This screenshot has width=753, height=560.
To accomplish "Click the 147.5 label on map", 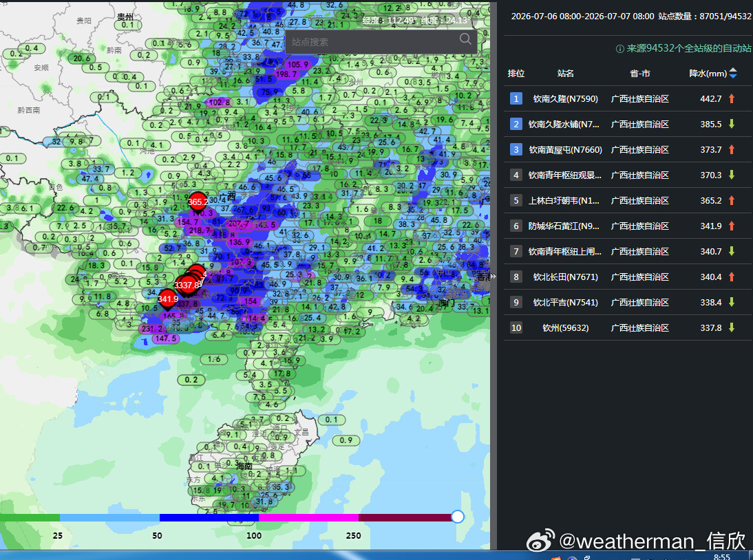I will (x=166, y=338).
